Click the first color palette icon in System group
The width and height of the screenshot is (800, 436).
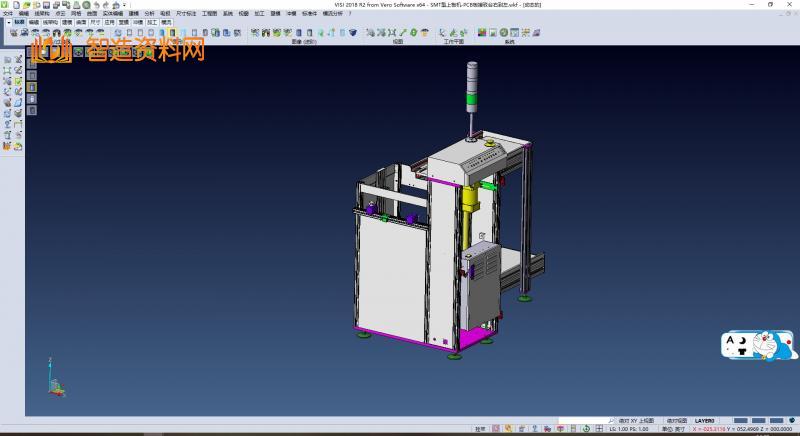click(x=481, y=33)
